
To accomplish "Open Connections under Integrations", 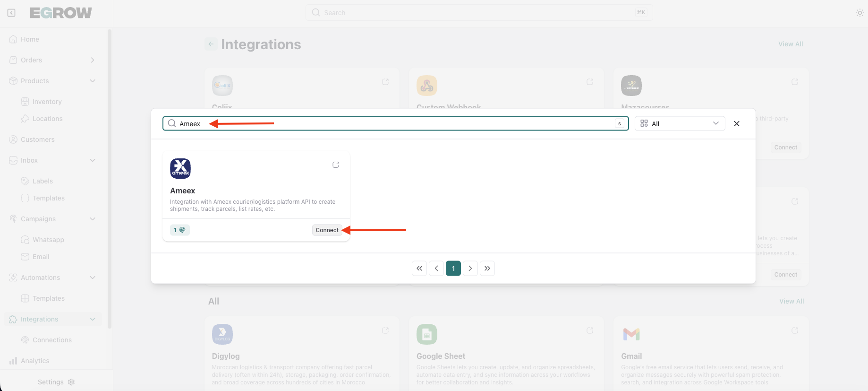I will pos(52,340).
